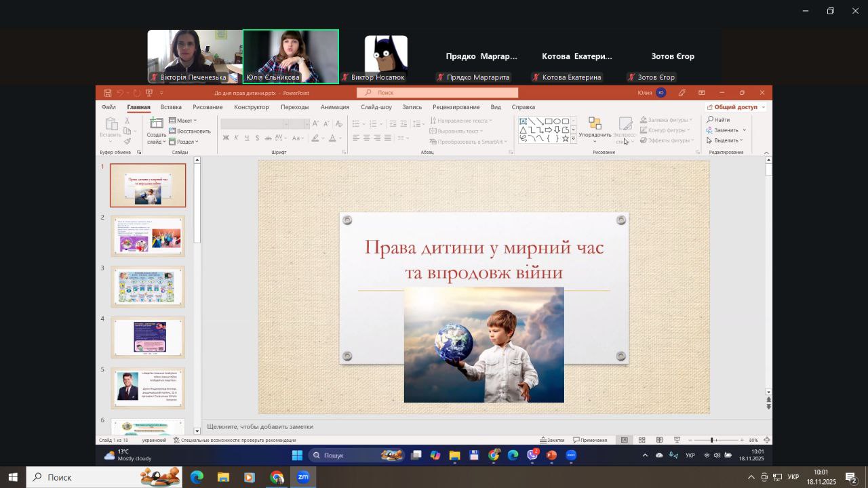Click Создать слайд icon to add slide
868x488 pixels.
(x=156, y=124)
